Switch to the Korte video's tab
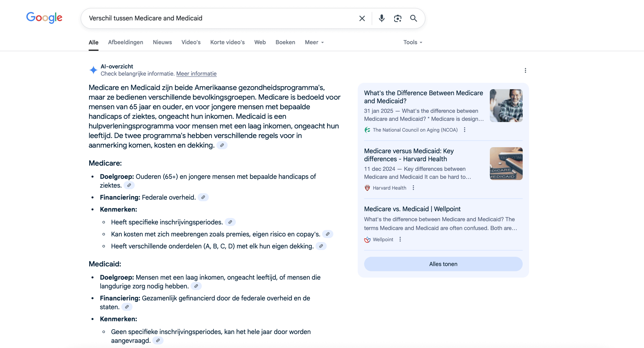The image size is (644, 348). coord(227,42)
